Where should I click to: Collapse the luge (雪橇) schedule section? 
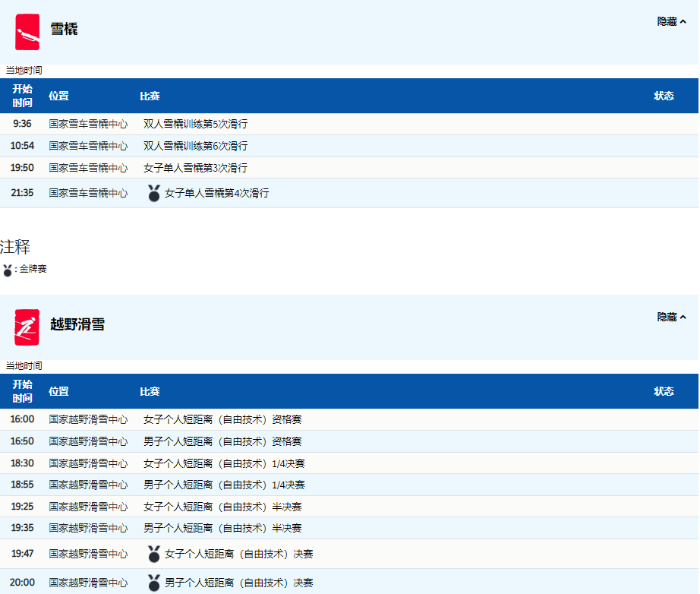pyautogui.click(x=671, y=22)
